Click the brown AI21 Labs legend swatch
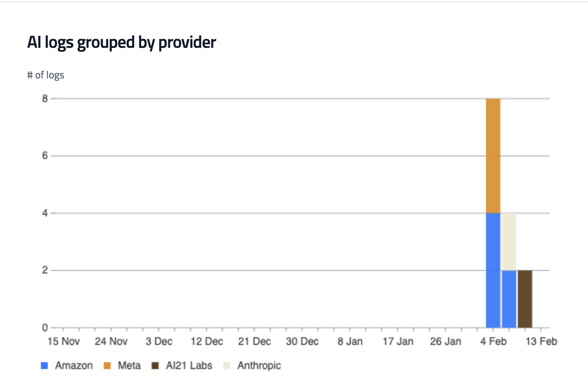 pos(155,366)
